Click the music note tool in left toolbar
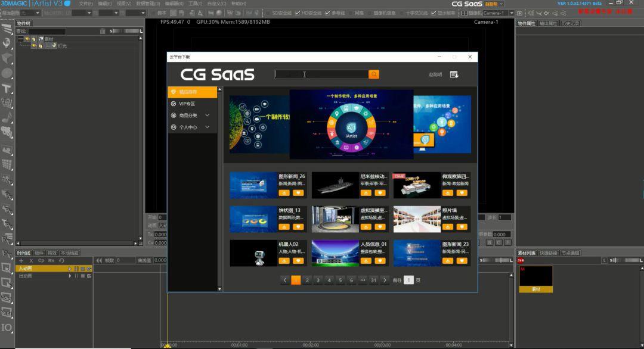 tap(7, 118)
